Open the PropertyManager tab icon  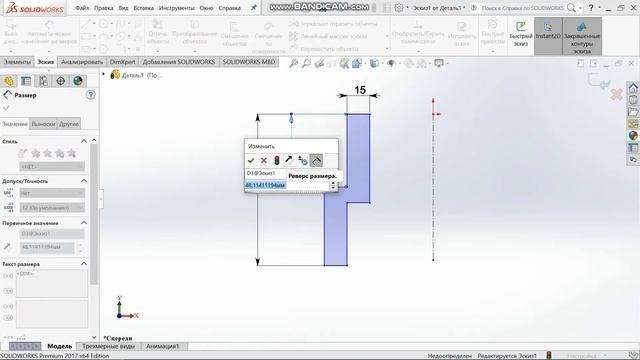click(26, 81)
